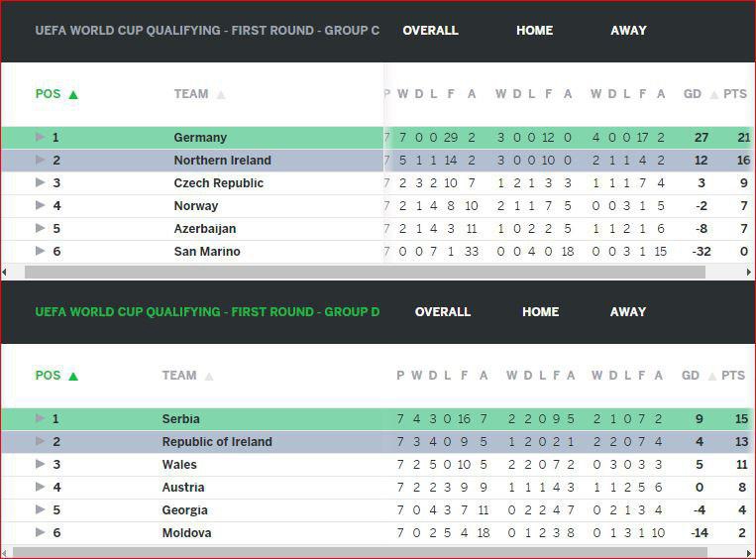Sort Group D by PTS column
The height and width of the screenshot is (559, 756).
(734, 376)
